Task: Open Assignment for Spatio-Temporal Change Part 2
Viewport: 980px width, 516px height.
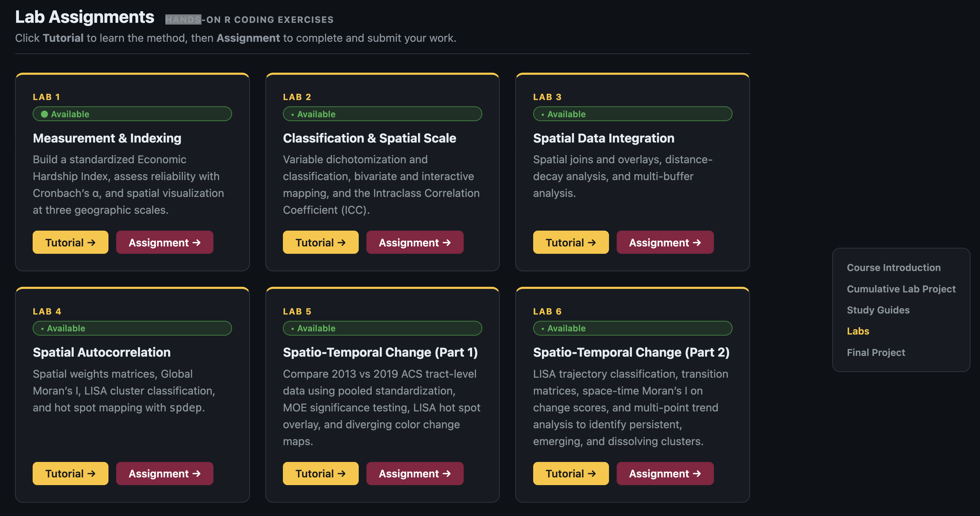Action: 664,474
